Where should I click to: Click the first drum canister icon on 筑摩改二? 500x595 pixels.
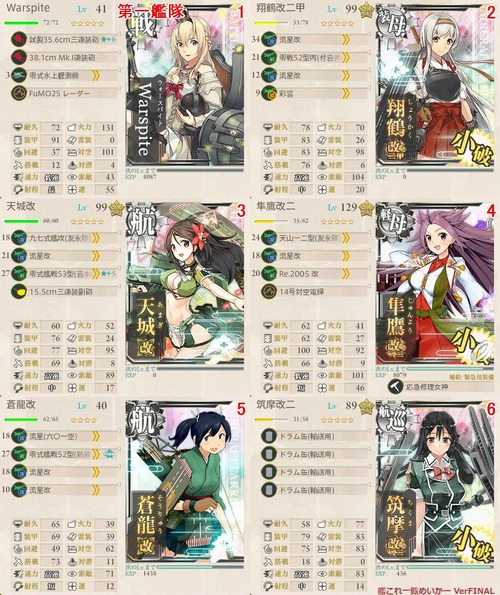[x=269, y=436]
